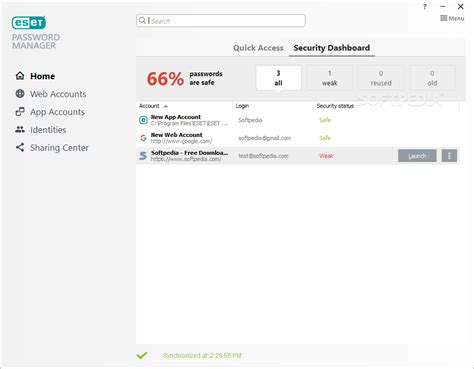Click the Sharing Center share icon

pos(20,147)
